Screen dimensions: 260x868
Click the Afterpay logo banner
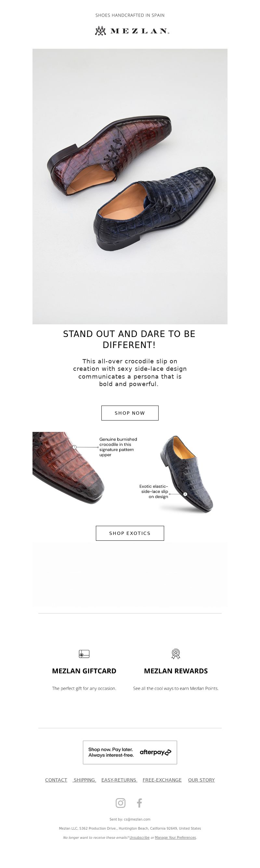[130, 752]
